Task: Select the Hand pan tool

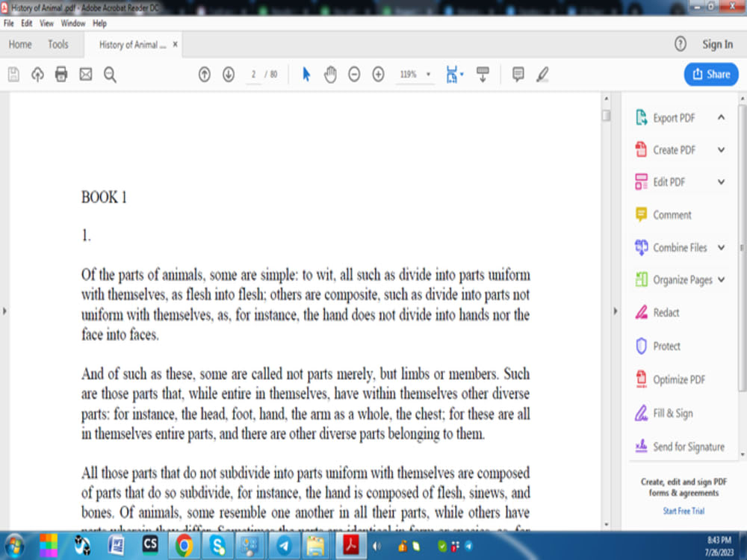Action: (x=330, y=74)
